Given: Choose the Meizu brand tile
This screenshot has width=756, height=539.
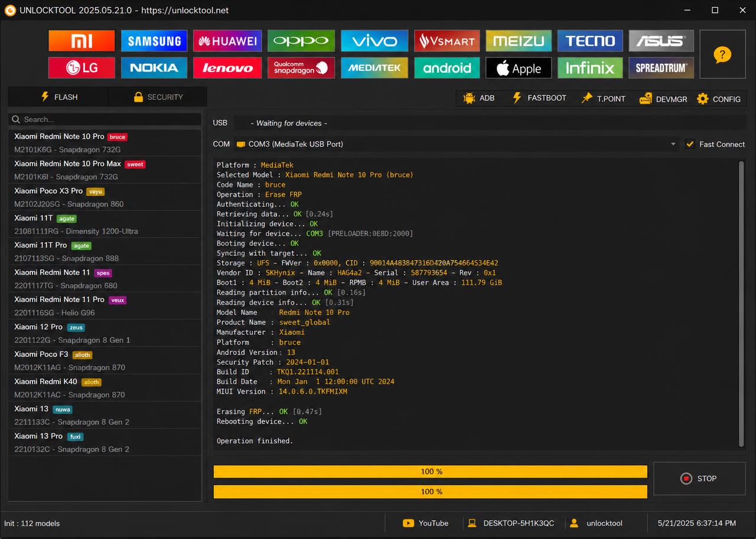Looking at the screenshot, I should coord(519,41).
